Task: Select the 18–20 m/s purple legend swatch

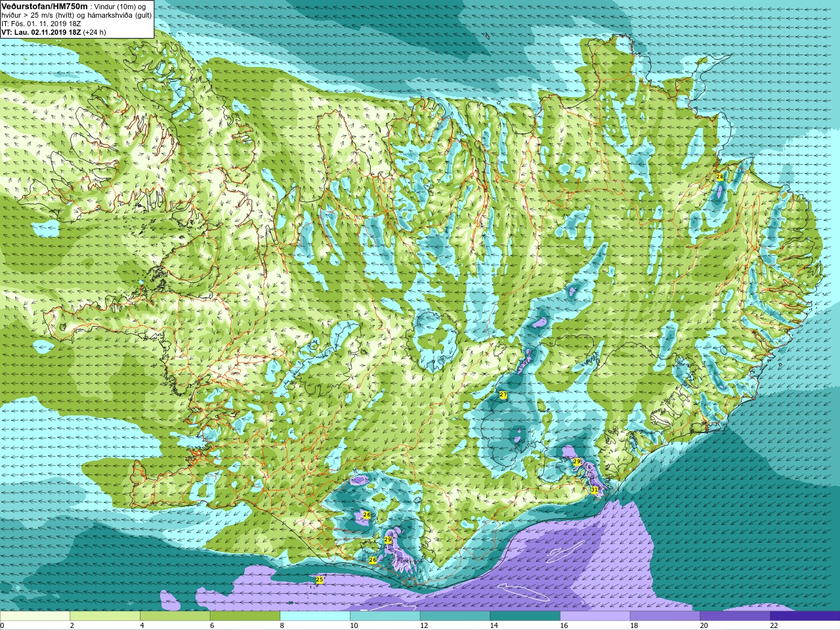Action: 665,616
